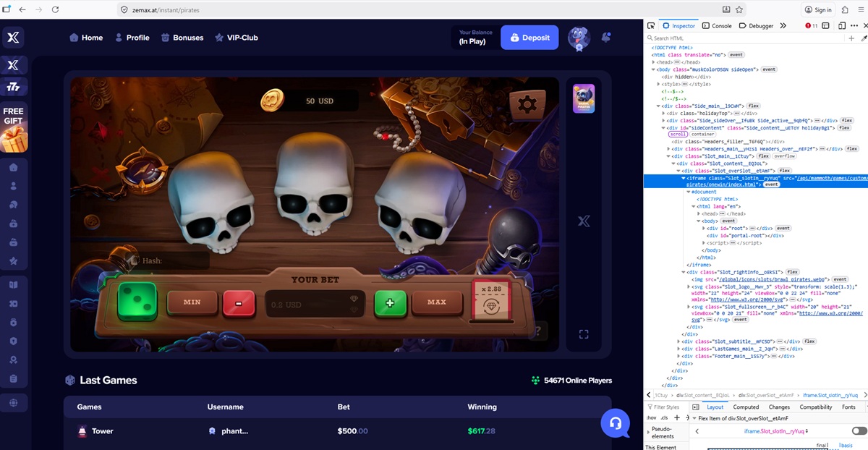The width and height of the screenshot is (868, 450).
Task: Click the green dice roll button
Action: tap(137, 301)
